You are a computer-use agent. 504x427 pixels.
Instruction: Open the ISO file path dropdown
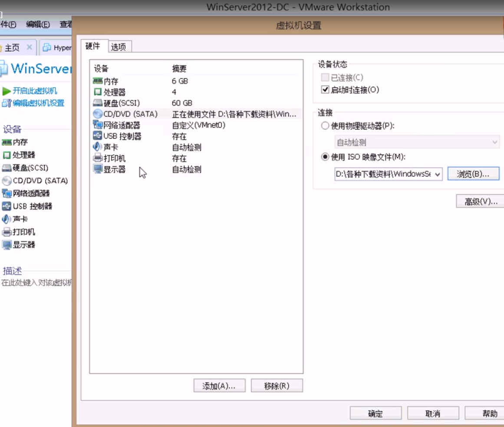438,174
